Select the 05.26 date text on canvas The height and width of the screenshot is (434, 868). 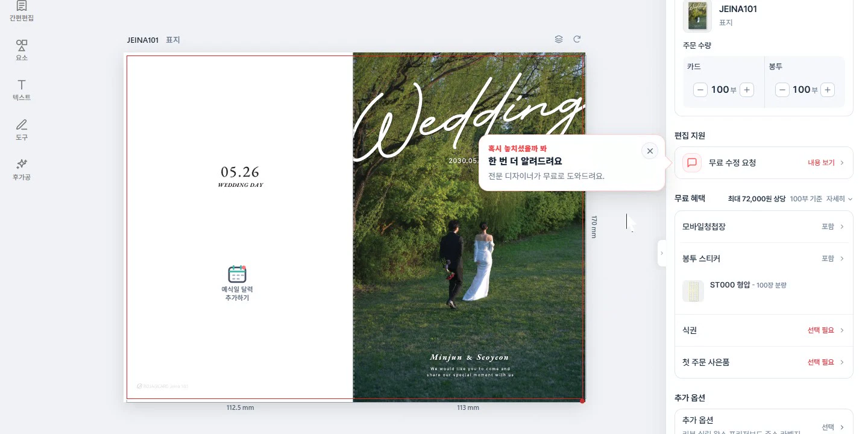pyautogui.click(x=240, y=172)
